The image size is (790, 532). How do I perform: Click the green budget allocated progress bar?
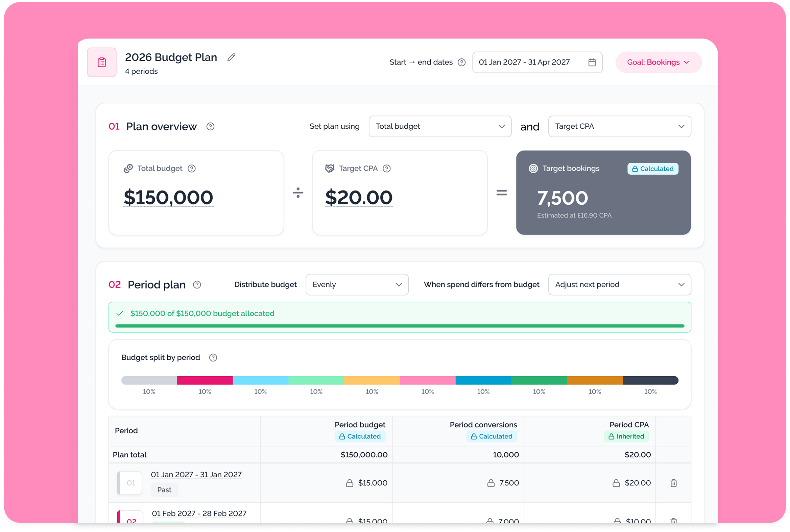(400, 326)
